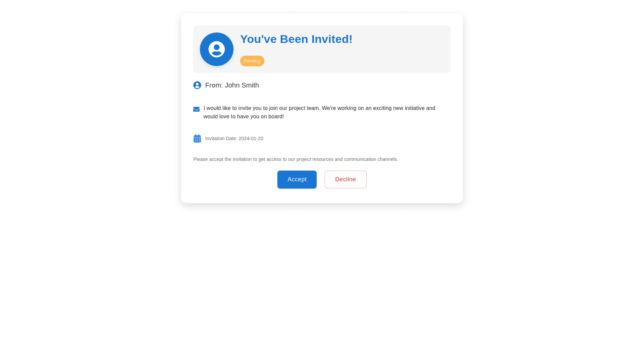Click the words "project team" in the message
Image resolution: width=644 pixels, height=362 pixels.
tap(304, 108)
